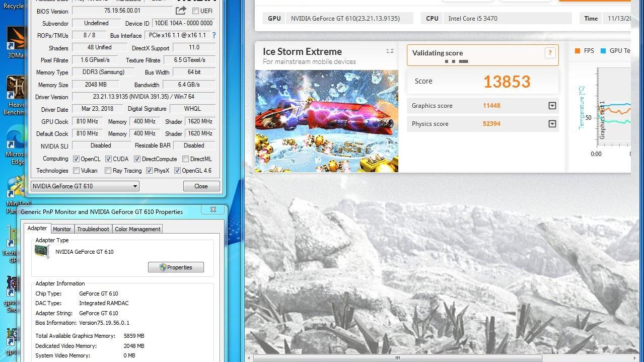Open the Heaven Benchmark desktop icon
The image size is (644, 362).
(15, 91)
